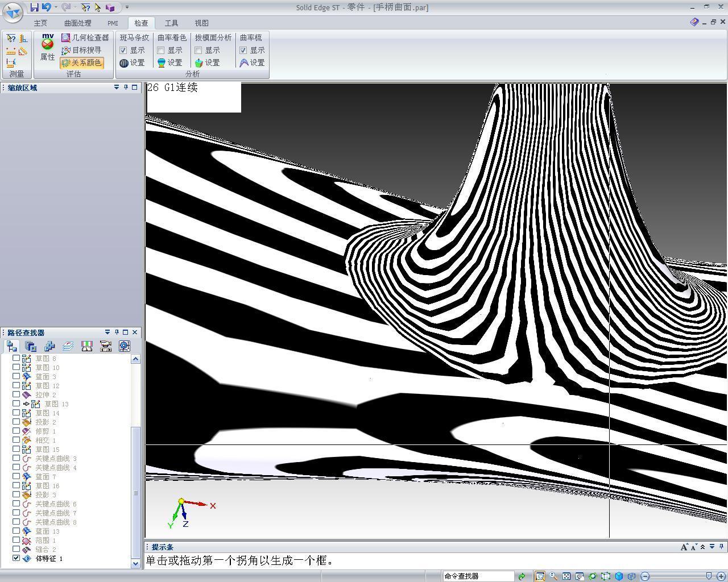This screenshot has height=582, width=728.
Task: Pin the 缩放区域 panel
Action: [126, 88]
